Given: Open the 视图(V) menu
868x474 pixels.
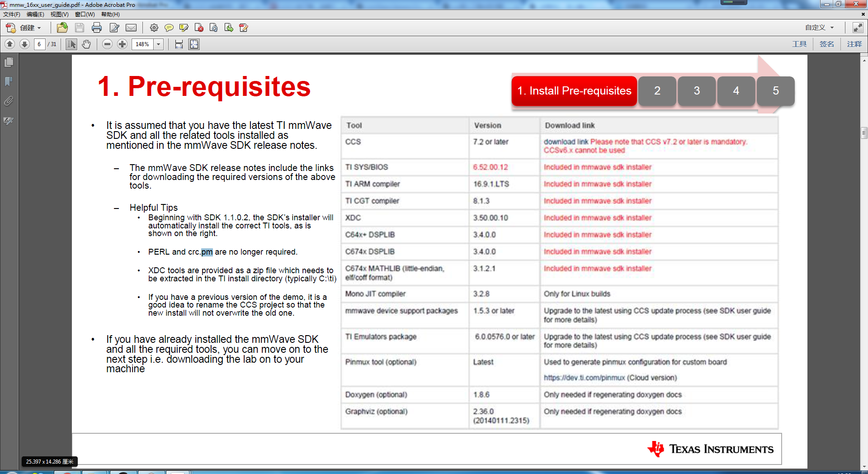Looking at the screenshot, I should point(60,14).
